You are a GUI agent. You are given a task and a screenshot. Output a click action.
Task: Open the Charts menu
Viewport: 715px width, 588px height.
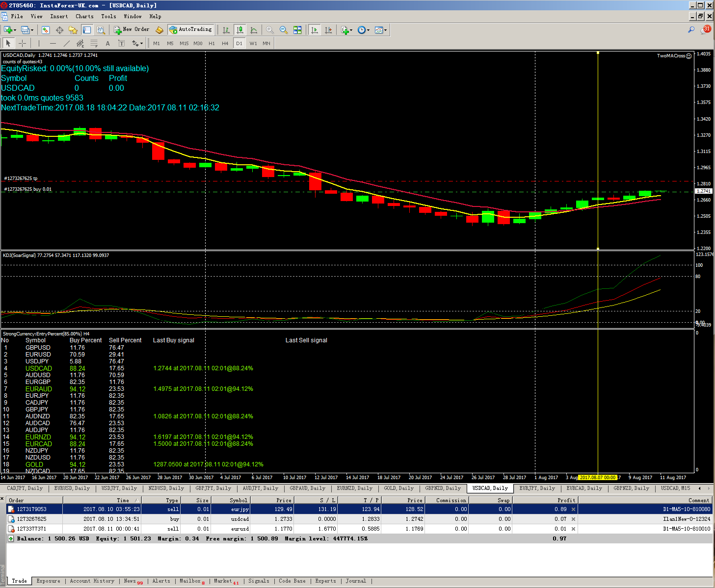84,16
